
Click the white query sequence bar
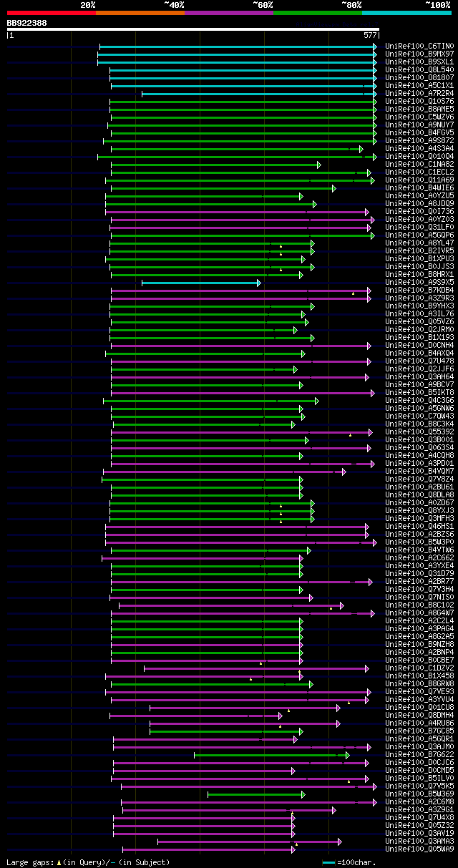193,29
